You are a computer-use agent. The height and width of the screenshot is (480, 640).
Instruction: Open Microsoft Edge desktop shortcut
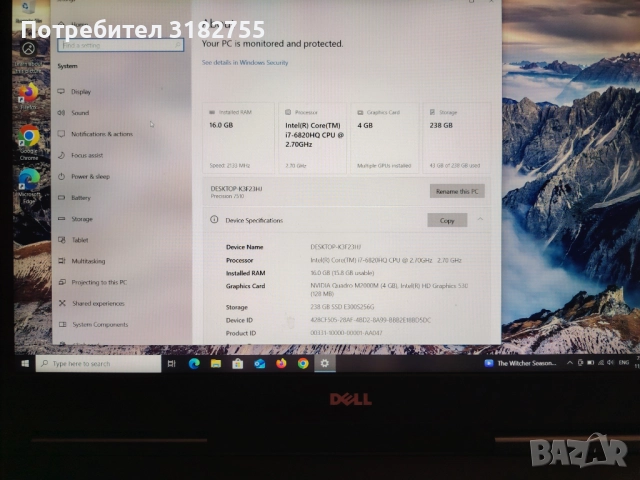[29, 186]
